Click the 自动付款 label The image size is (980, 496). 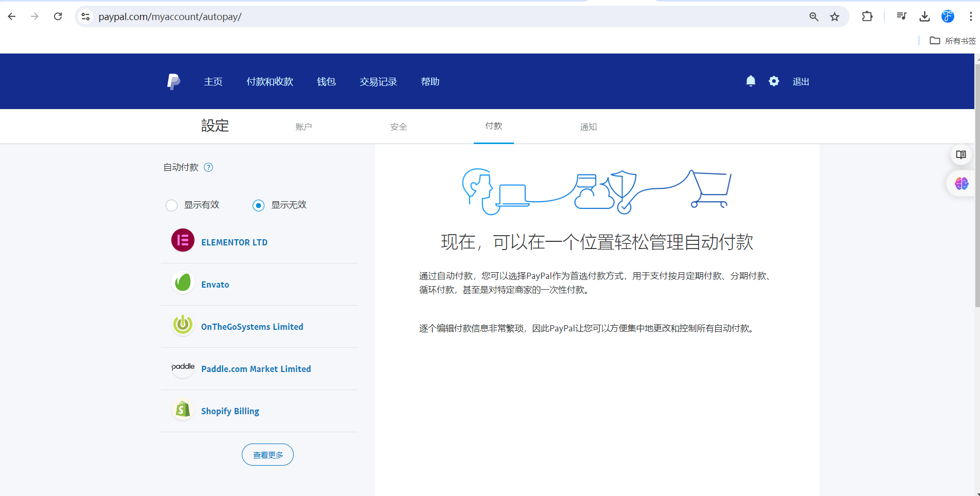181,167
